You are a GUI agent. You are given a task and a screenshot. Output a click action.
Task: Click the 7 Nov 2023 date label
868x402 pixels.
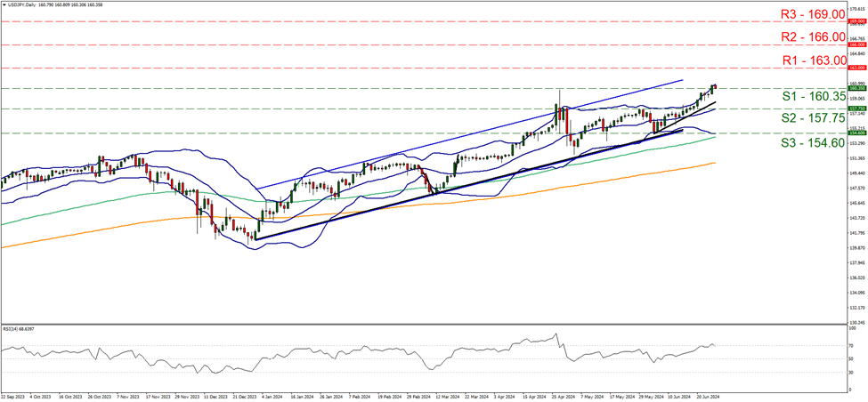126,397
